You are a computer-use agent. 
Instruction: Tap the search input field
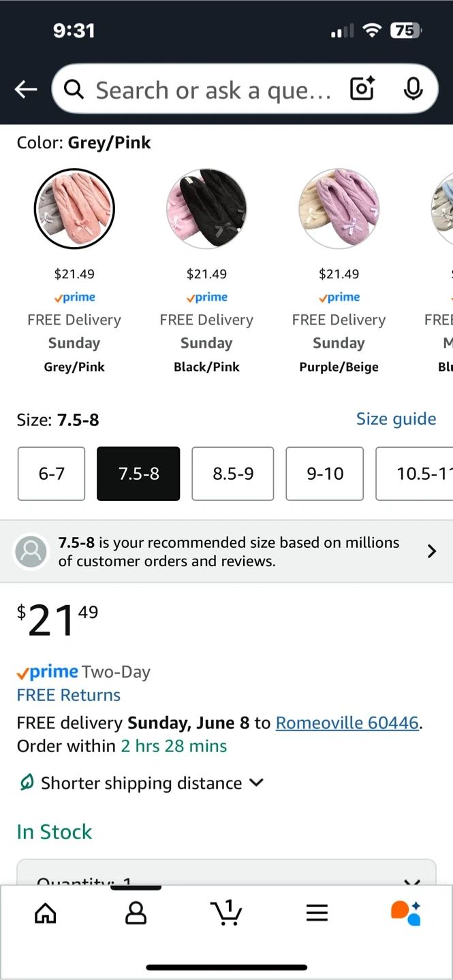[211, 89]
